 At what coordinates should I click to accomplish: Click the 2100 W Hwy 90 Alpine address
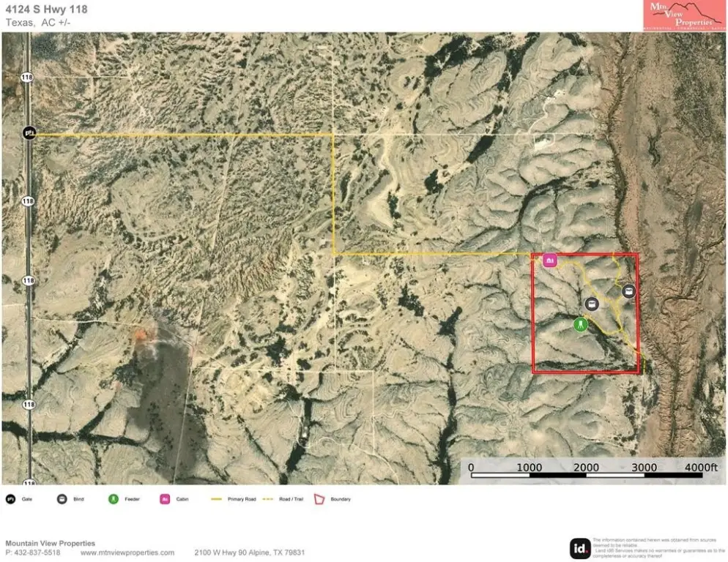[x=249, y=552]
